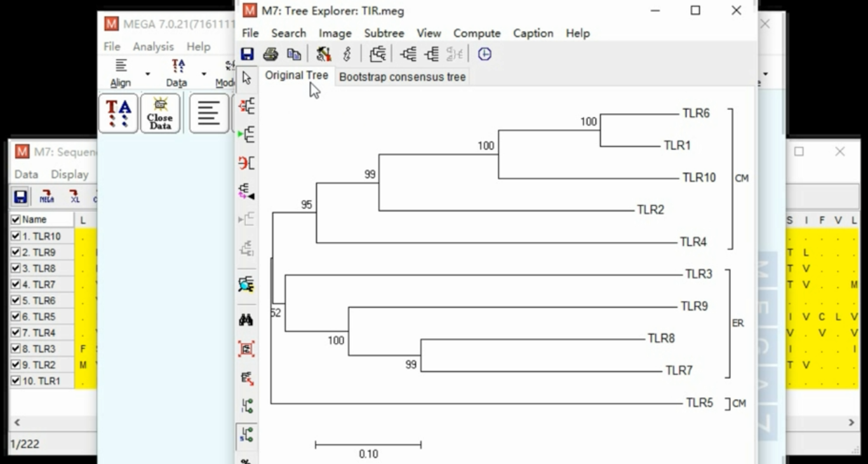
Task: Uncheck the TLR5 sequence checkbox
Action: pyautogui.click(x=16, y=317)
